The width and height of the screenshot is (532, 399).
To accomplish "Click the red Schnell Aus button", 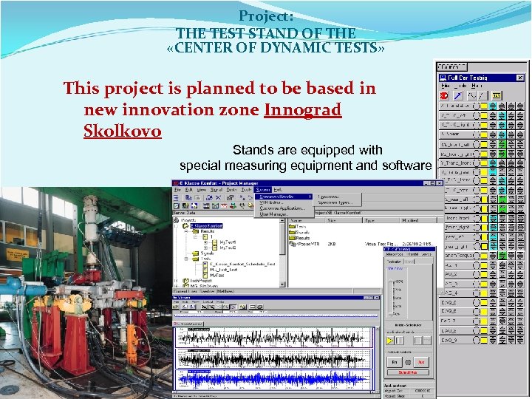I will point(407,372).
